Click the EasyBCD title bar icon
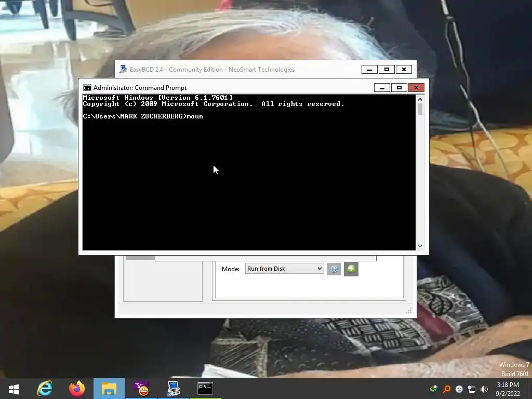The height and width of the screenshot is (399, 532). [x=123, y=69]
